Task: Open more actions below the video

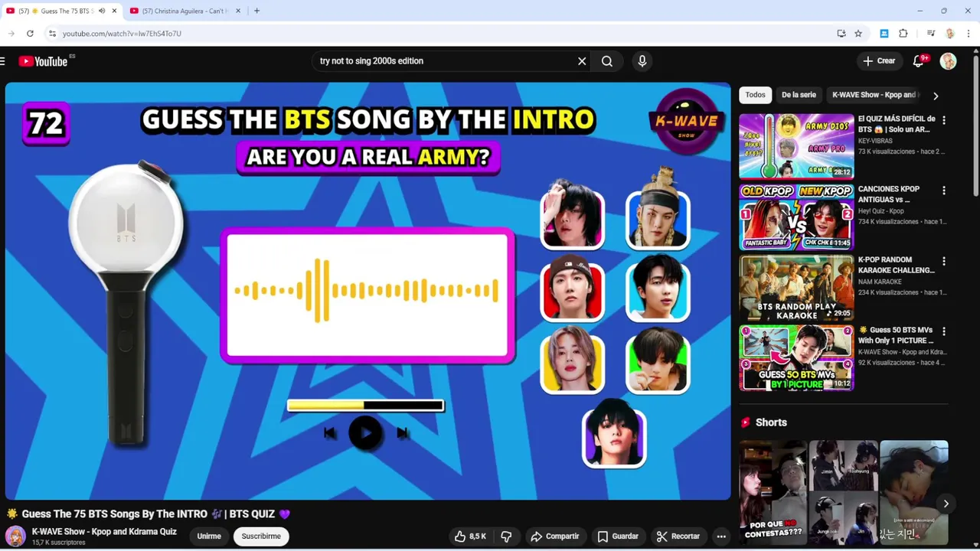Action: click(x=721, y=536)
